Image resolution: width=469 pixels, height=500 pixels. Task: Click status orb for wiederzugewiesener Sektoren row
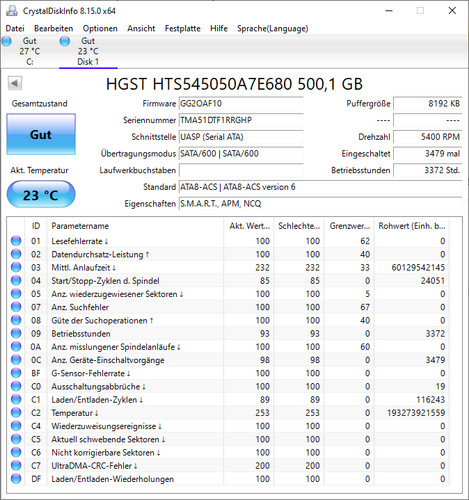coord(16,294)
